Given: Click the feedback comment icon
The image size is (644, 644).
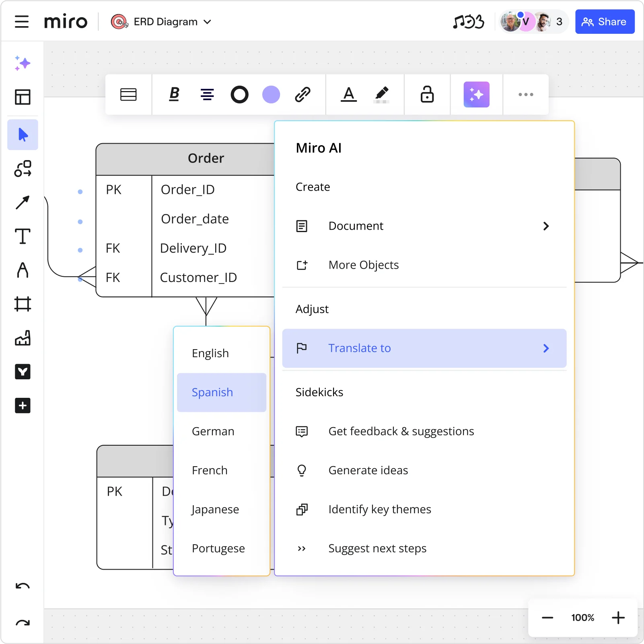Looking at the screenshot, I should coord(302,432).
